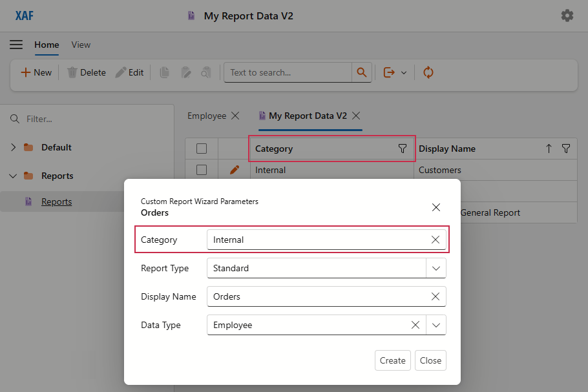
Task: Click the New button in toolbar
Action: coord(36,72)
